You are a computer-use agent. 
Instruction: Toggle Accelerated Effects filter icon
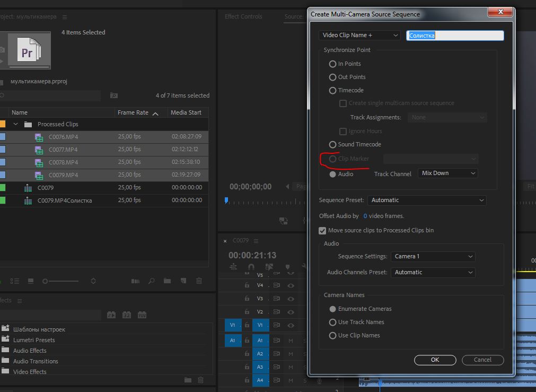click(x=111, y=315)
